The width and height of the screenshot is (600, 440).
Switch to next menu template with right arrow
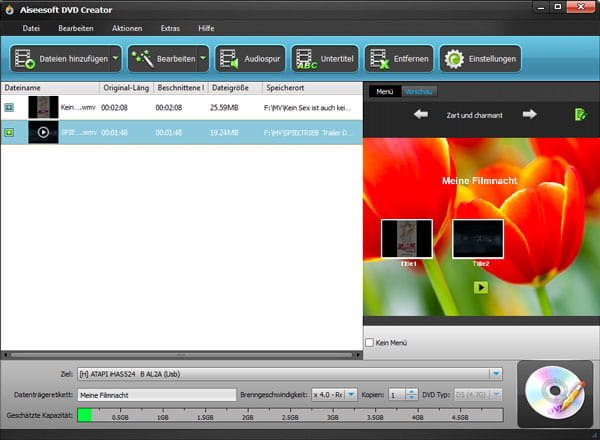coord(529,114)
